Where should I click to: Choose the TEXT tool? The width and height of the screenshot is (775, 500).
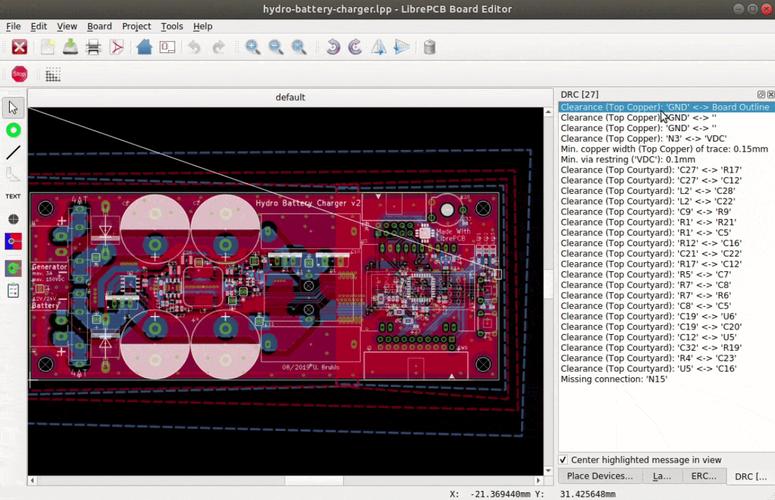tap(13, 196)
